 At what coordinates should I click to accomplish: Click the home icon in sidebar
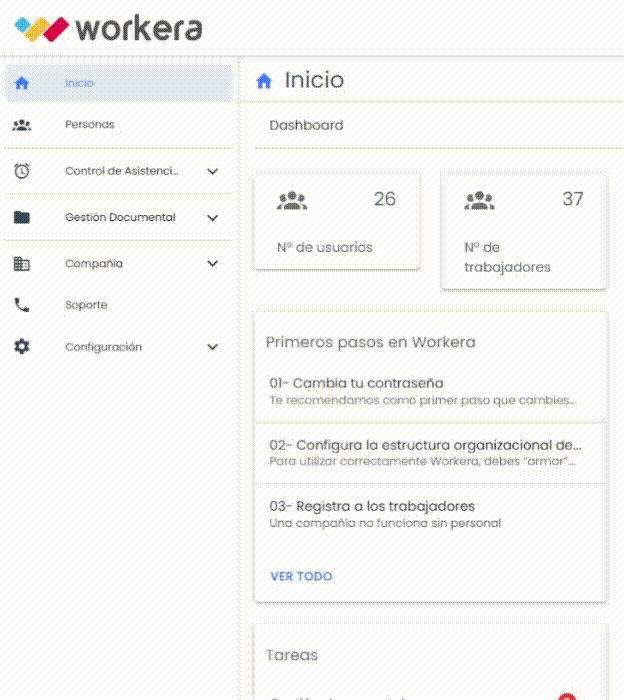tap(22, 83)
